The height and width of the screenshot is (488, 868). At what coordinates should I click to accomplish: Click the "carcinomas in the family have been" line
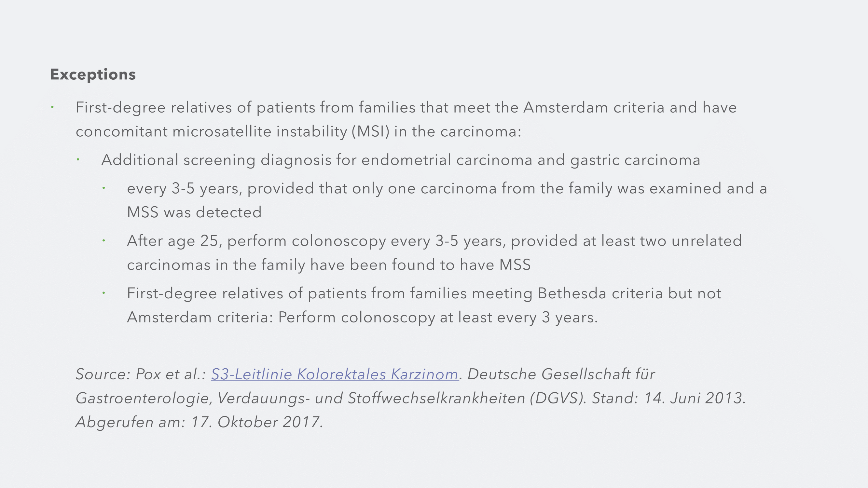[x=328, y=265]
